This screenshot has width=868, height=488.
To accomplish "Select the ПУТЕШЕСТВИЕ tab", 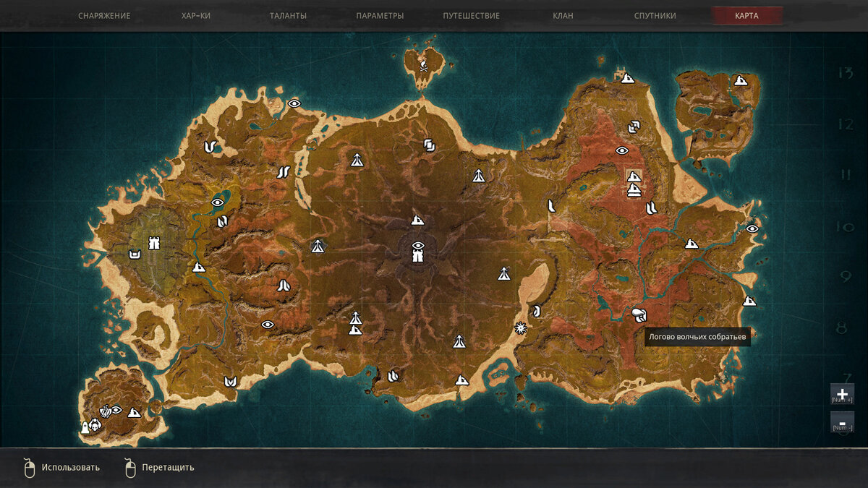I will click(472, 16).
